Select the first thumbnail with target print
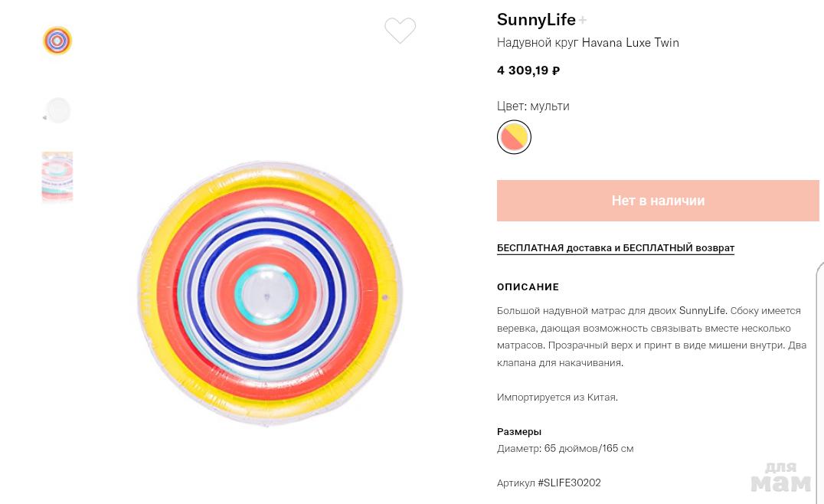This screenshot has height=504, width=824. tap(57, 41)
